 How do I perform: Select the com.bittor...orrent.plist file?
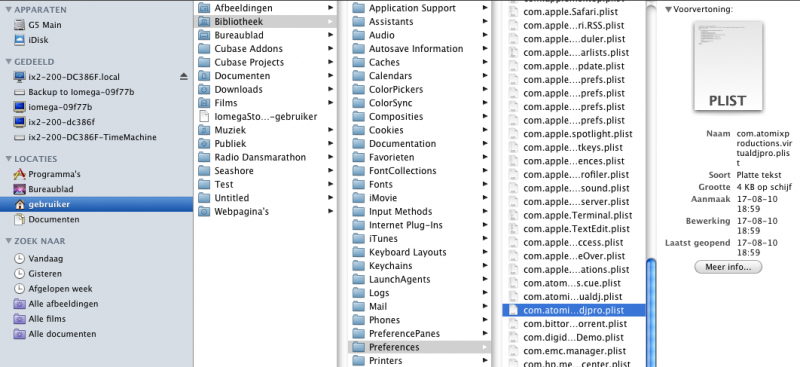(573, 324)
